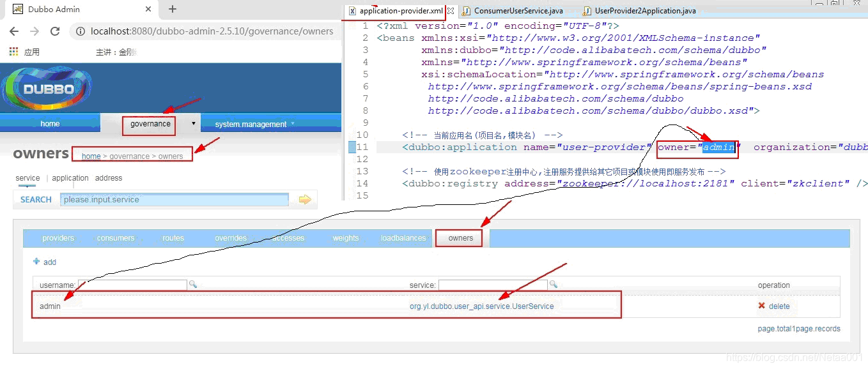Screen dimensions: 868x369
Task: Click the magnifier beside username field
Action: (192, 285)
